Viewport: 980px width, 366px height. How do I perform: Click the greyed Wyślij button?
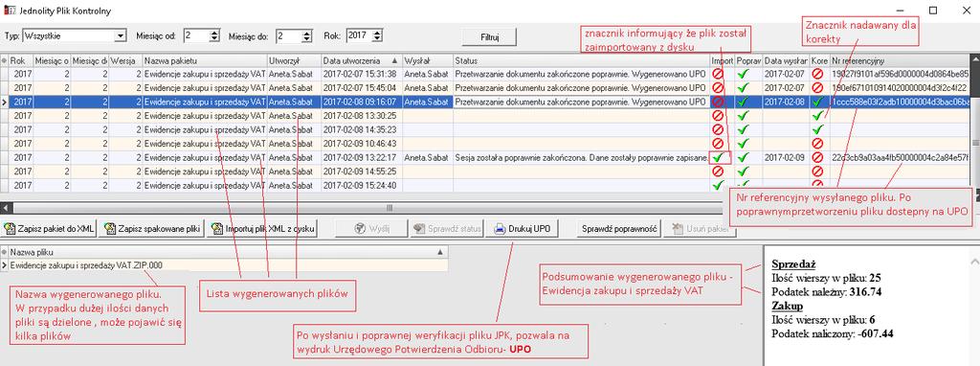[x=371, y=229]
